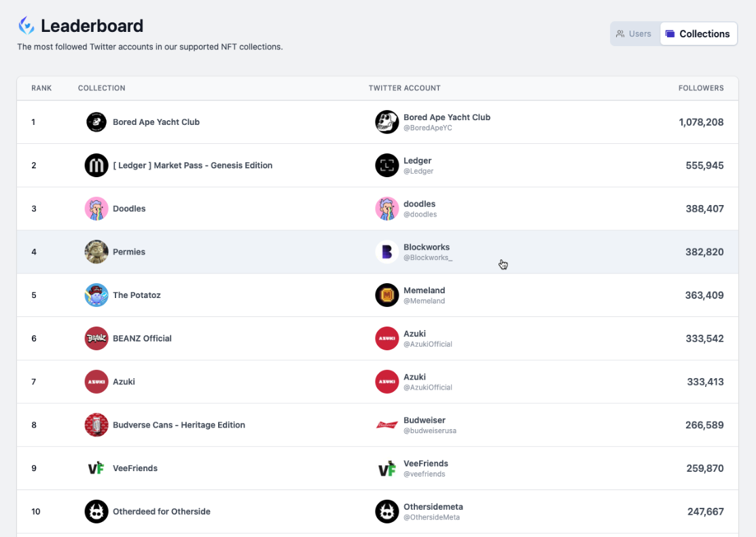Switch to the Users tab
The width and height of the screenshot is (756, 537).
point(635,34)
